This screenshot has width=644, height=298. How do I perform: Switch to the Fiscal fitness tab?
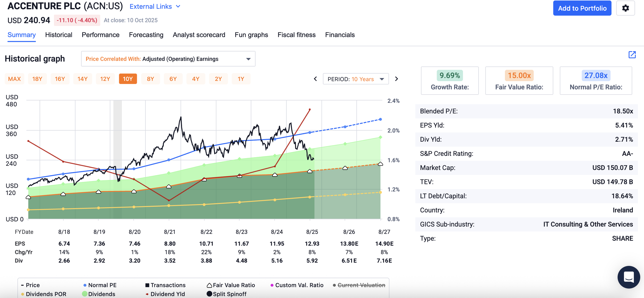click(x=296, y=35)
